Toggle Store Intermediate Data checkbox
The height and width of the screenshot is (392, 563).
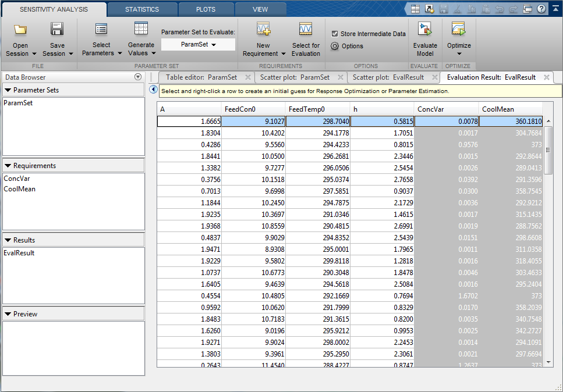pos(335,34)
